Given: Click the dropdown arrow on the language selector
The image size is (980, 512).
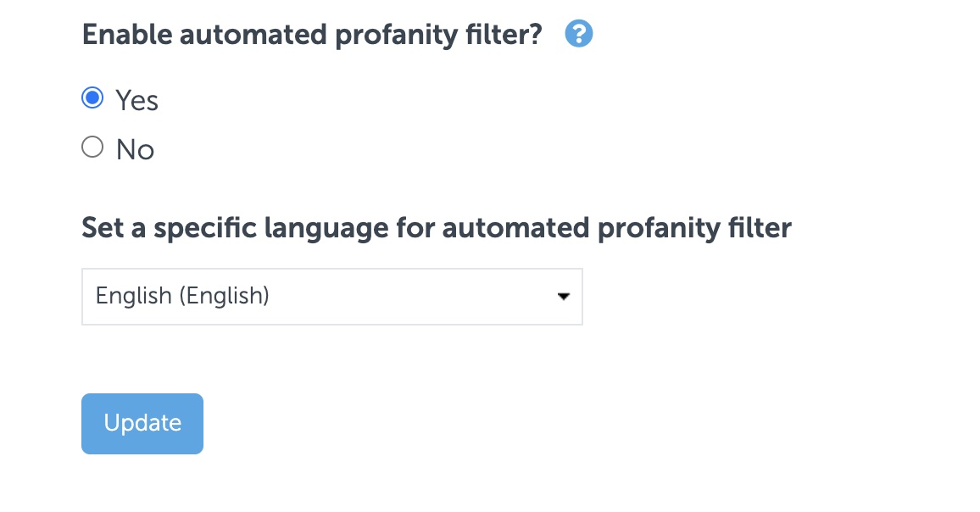Looking at the screenshot, I should pos(563,297).
